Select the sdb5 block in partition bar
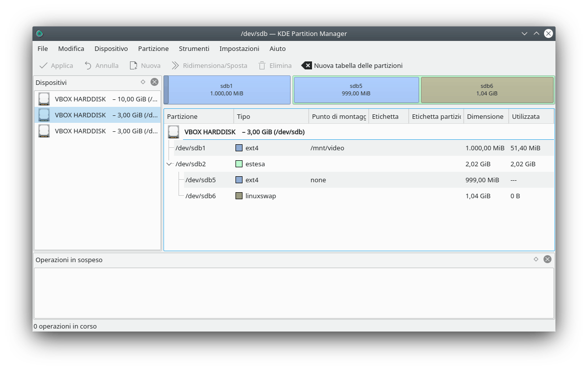Viewport: 588px width, 370px height. pos(356,90)
